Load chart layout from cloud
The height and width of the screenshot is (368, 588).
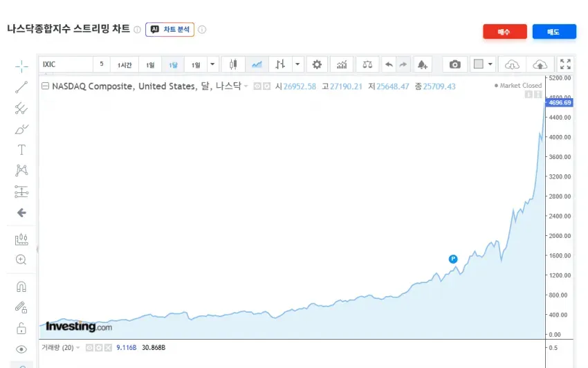click(512, 64)
